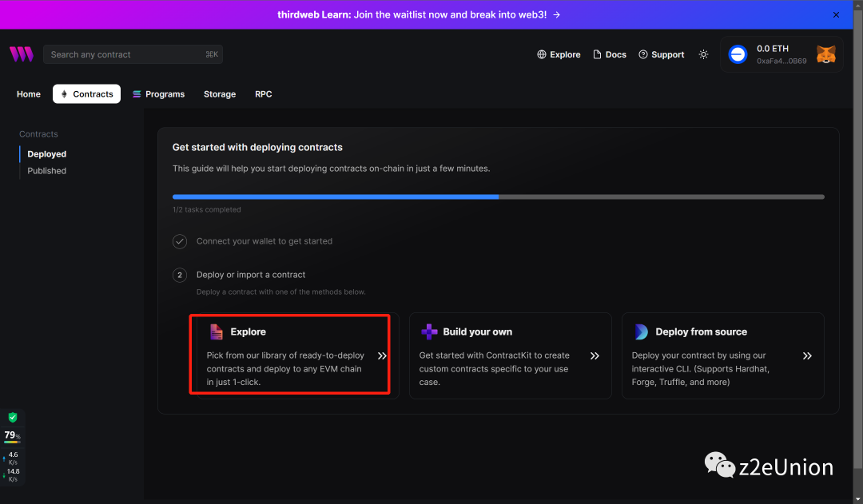Click the thirdweb logo icon

coord(22,54)
